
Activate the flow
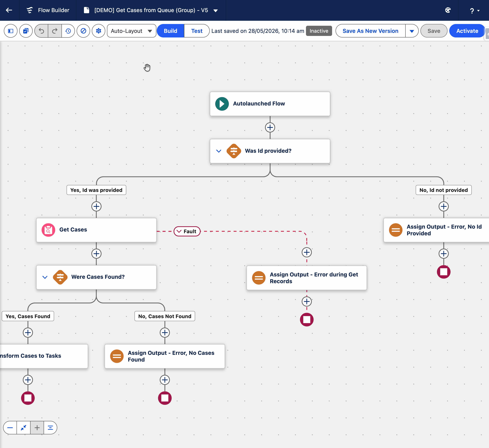(x=467, y=31)
